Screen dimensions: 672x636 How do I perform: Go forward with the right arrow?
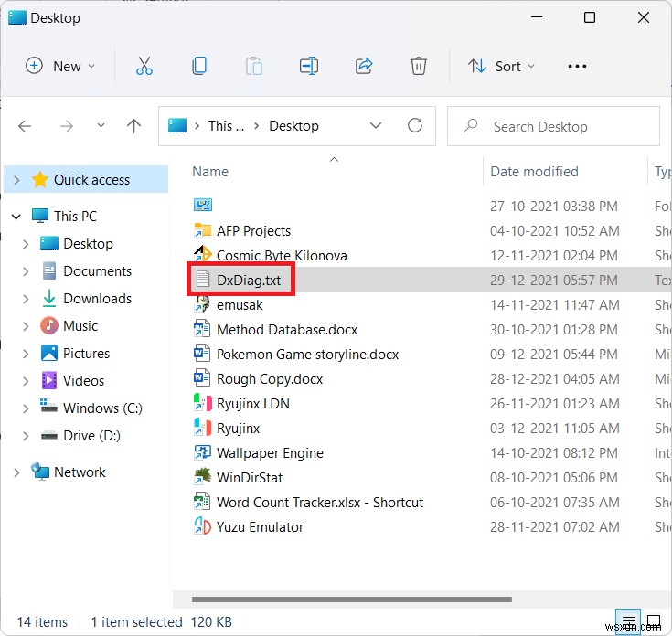tap(67, 126)
